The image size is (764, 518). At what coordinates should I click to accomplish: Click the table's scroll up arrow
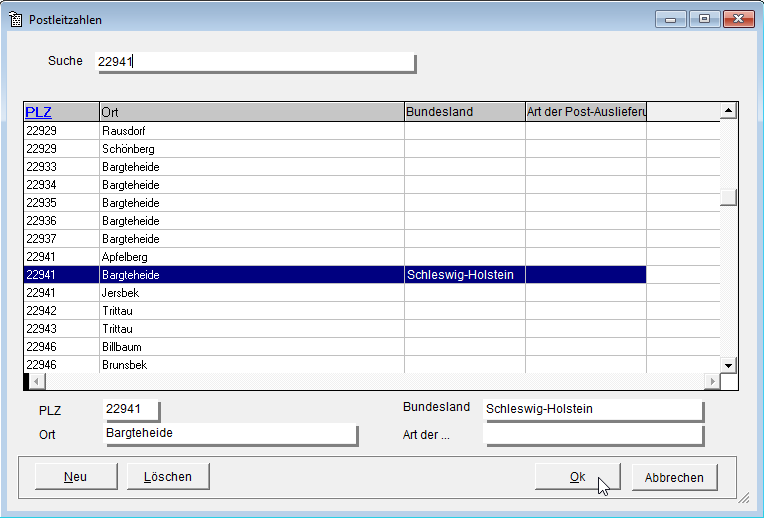tap(728, 111)
